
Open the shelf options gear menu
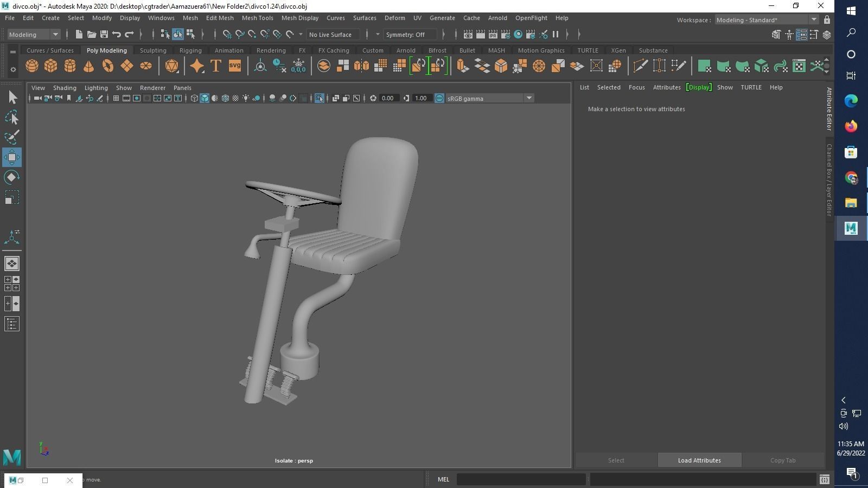pos(13,69)
